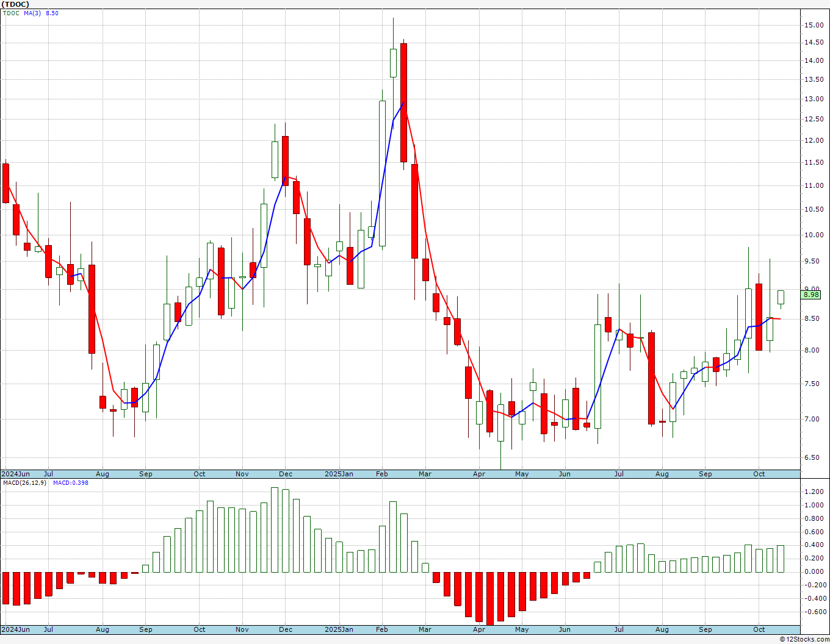The image size is (830, 644).
Task: Click 2024Jun on the MACD panel time axis
Action: 15,629
